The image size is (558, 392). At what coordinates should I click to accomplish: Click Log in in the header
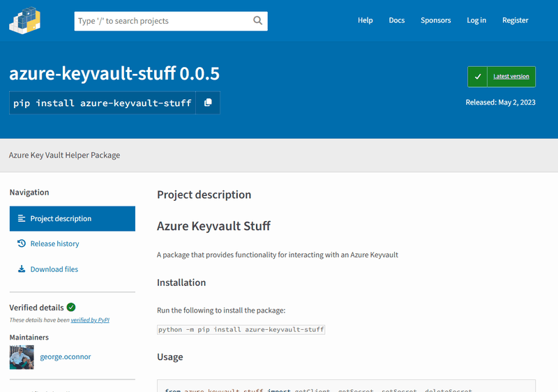click(x=476, y=20)
